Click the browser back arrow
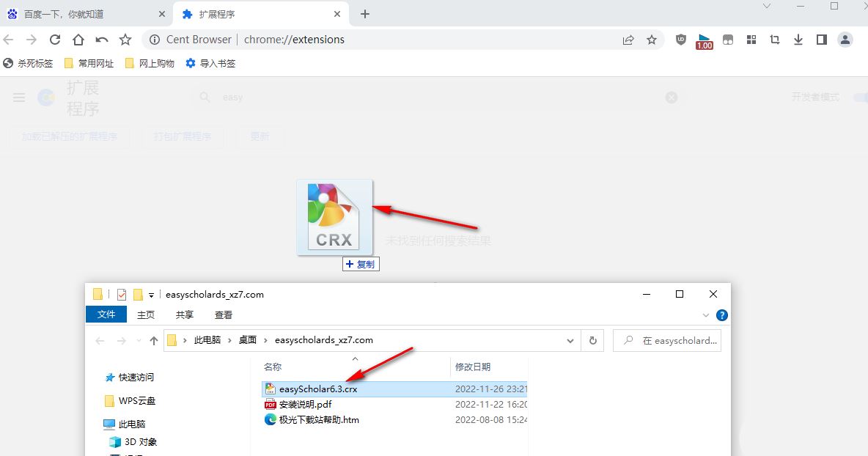Image resolution: width=868 pixels, height=456 pixels. click(x=8, y=40)
